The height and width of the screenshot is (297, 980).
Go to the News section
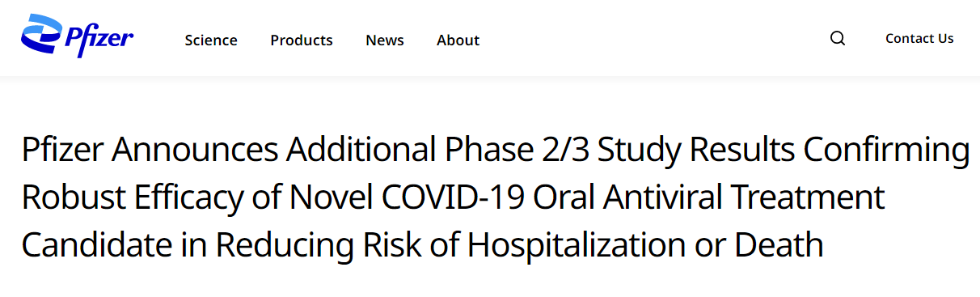tap(385, 40)
